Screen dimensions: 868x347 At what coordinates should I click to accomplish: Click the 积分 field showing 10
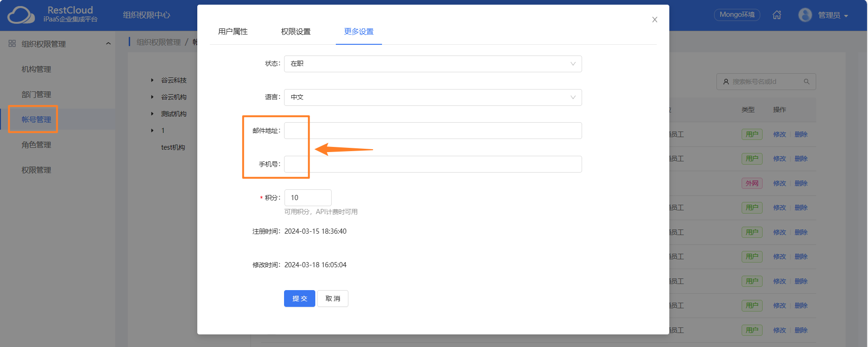point(308,198)
